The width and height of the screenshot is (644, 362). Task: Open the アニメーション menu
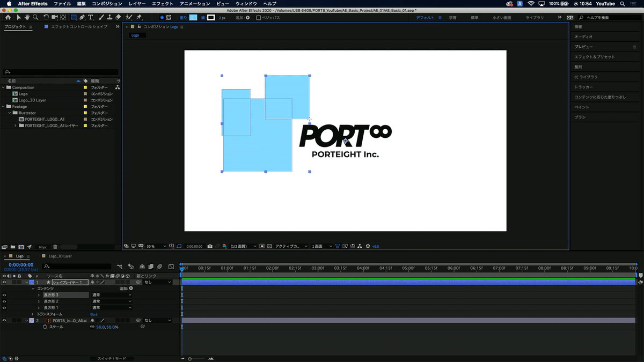point(195,4)
